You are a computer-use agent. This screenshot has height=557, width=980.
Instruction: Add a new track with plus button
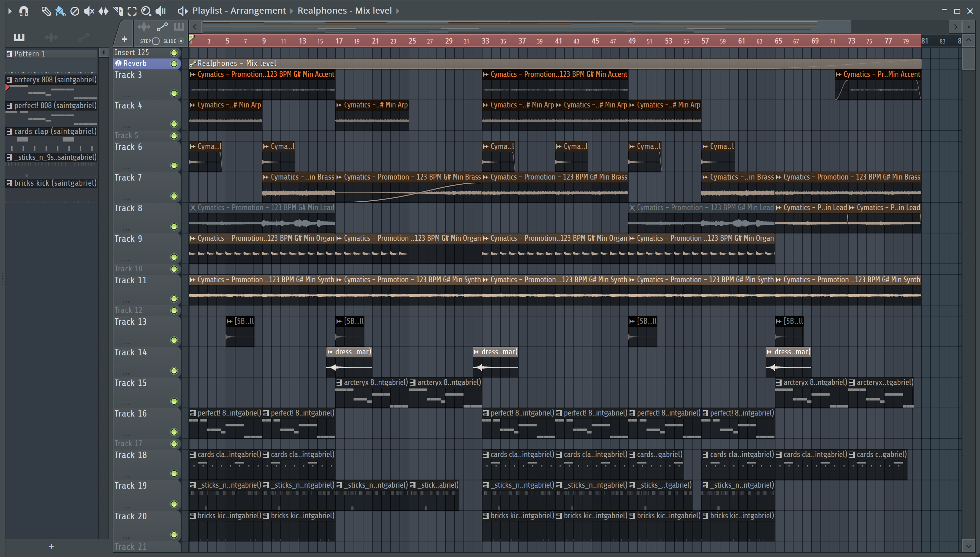tap(124, 39)
